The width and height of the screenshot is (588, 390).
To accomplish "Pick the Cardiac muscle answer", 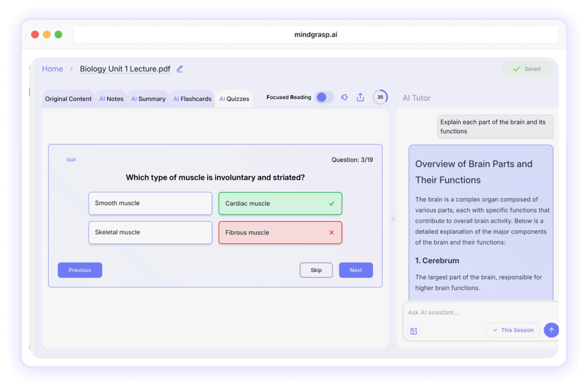I will pyautogui.click(x=280, y=204).
